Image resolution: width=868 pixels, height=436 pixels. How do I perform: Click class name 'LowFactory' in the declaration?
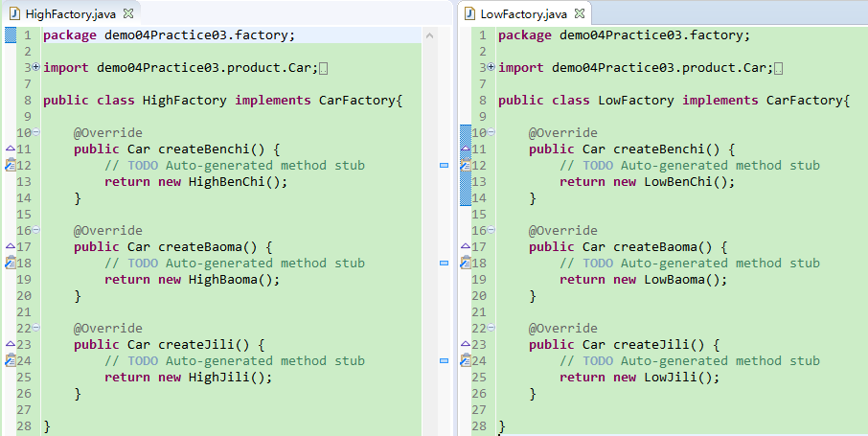pyautogui.click(x=636, y=101)
